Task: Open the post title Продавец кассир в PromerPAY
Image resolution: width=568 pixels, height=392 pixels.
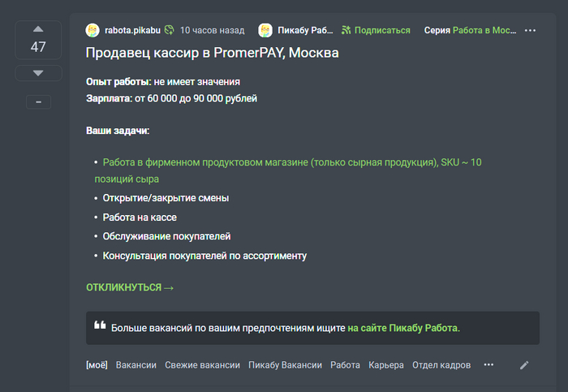Action: [x=213, y=54]
